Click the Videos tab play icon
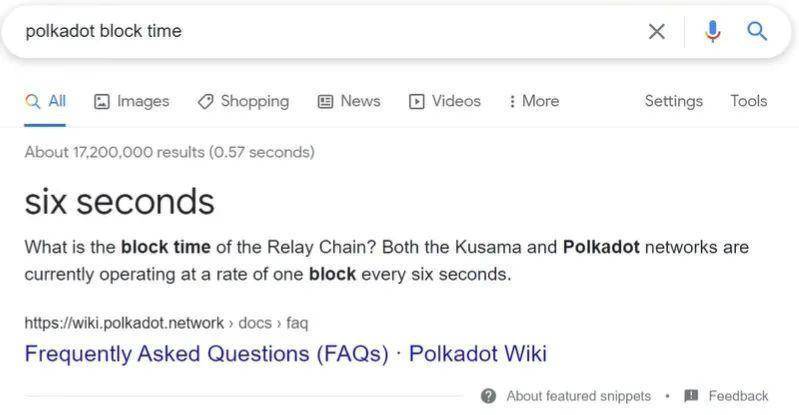The image size is (799, 415). click(x=416, y=101)
